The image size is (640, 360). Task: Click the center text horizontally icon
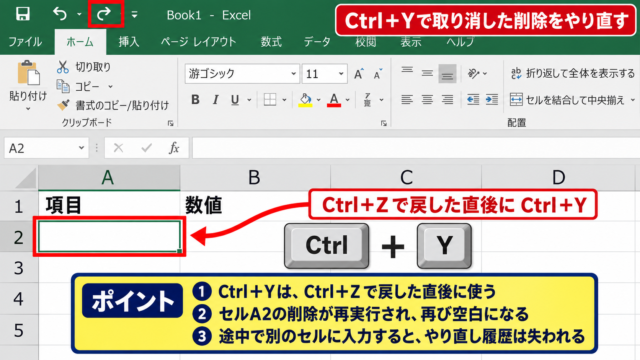tap(427, 100)
